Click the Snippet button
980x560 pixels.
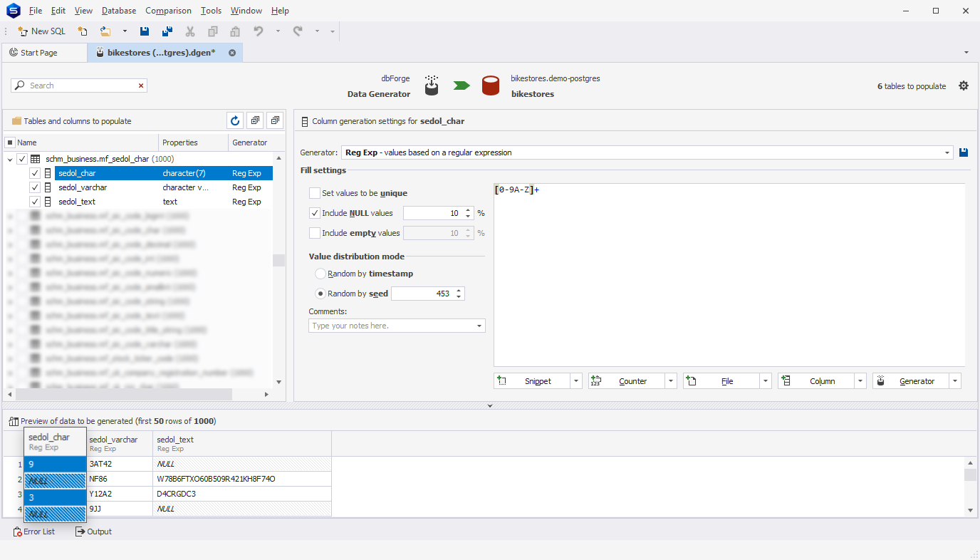pyautogui.click(x=532, y=381)
